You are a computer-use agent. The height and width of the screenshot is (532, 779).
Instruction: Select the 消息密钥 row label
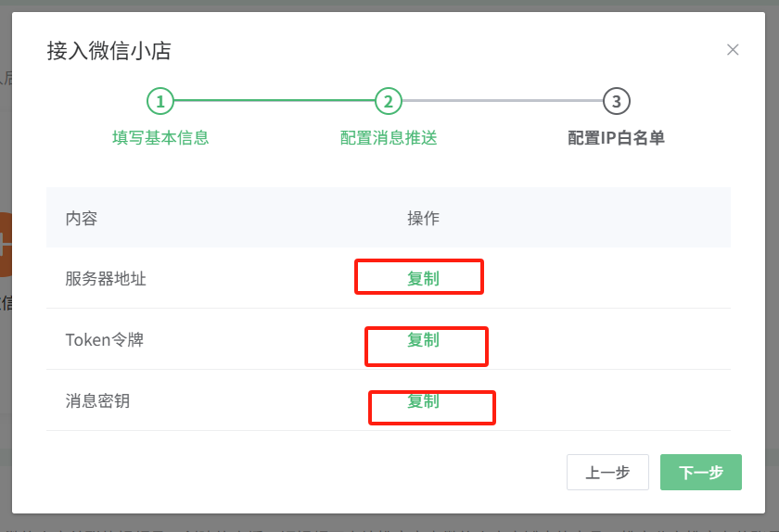[96, 401]
